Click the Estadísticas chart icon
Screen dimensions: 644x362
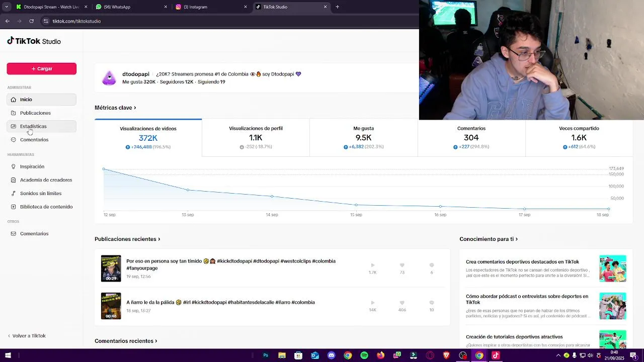pos(14,126)
